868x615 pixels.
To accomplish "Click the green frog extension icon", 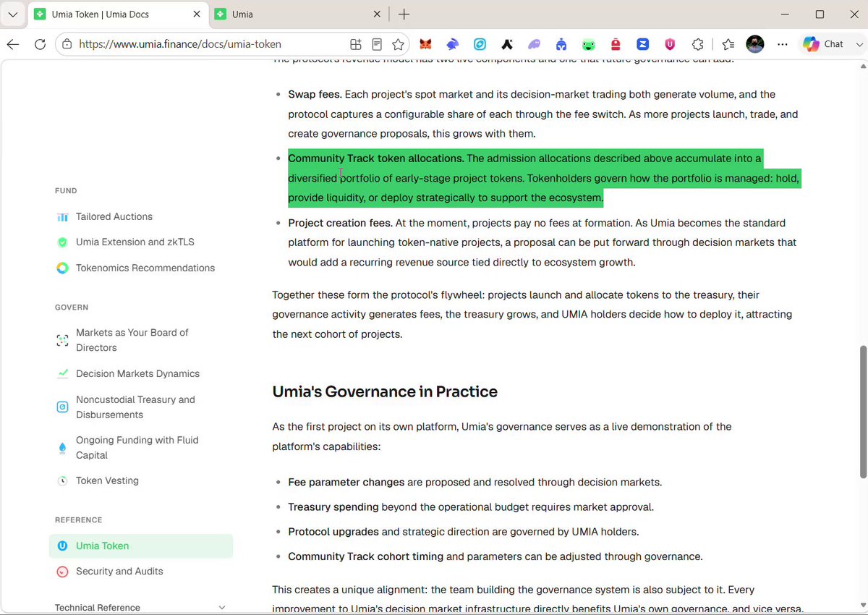I will point(589,44).
